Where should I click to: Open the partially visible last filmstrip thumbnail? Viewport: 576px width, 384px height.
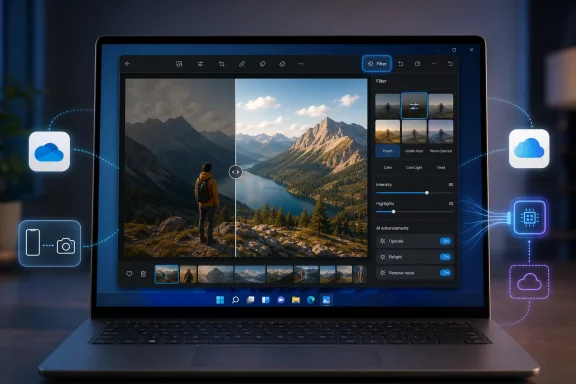360,274
